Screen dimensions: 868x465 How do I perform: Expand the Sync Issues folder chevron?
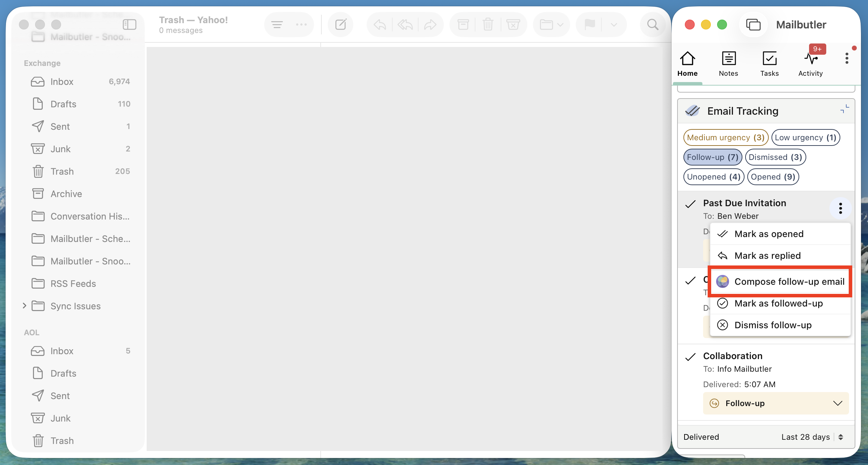(24, 306)
